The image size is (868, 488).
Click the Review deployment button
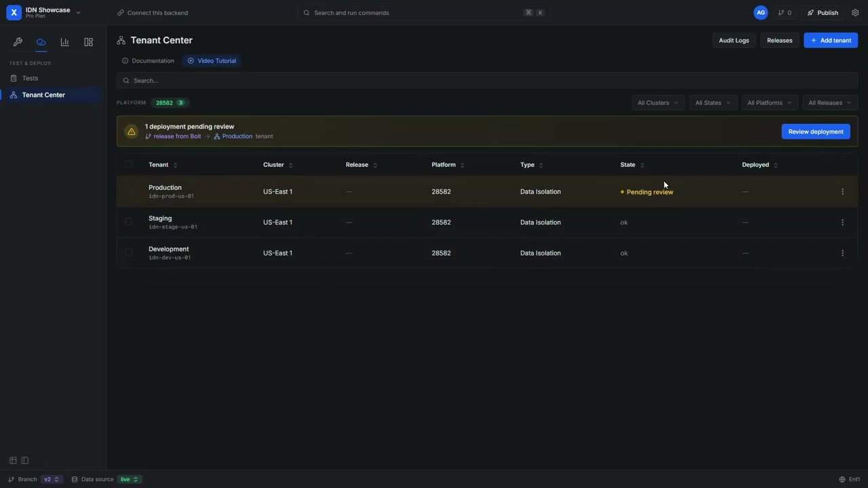pos(816,131)
